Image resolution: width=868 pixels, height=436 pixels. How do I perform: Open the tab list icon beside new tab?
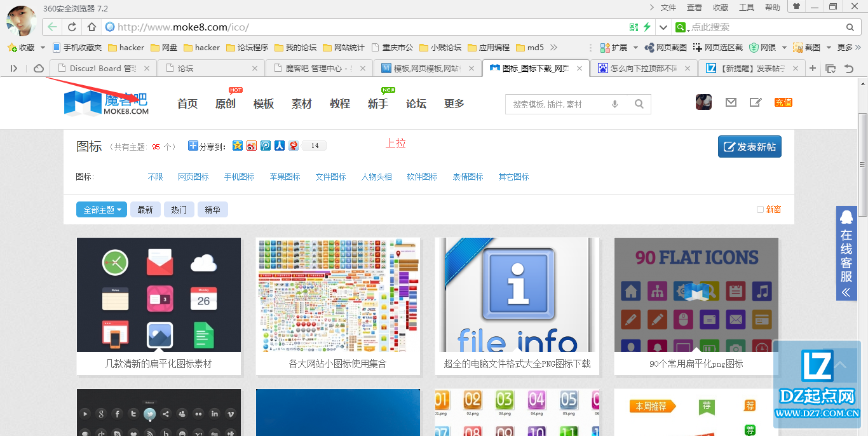pos(831,68)
